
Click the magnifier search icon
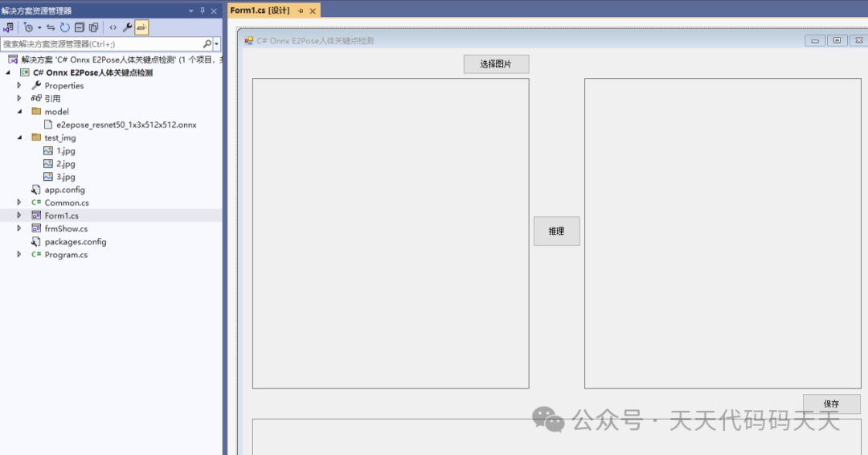pos(207,43)
